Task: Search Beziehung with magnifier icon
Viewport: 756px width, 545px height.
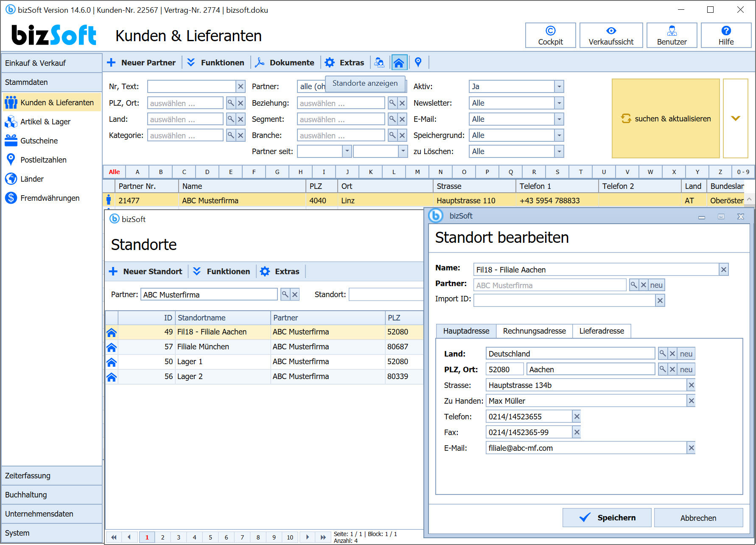Action: pyautogui.click(x=392, y=103)
